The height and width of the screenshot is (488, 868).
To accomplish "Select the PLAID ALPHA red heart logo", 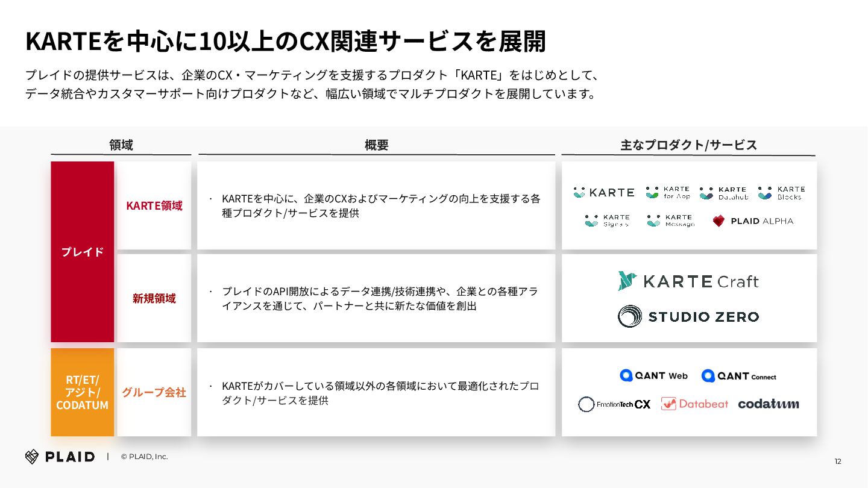I will 719,221.
